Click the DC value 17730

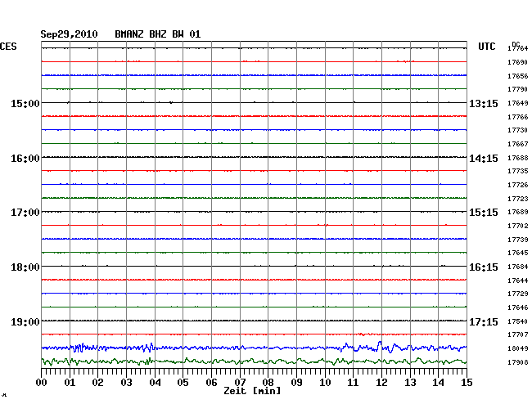point(518,130)
